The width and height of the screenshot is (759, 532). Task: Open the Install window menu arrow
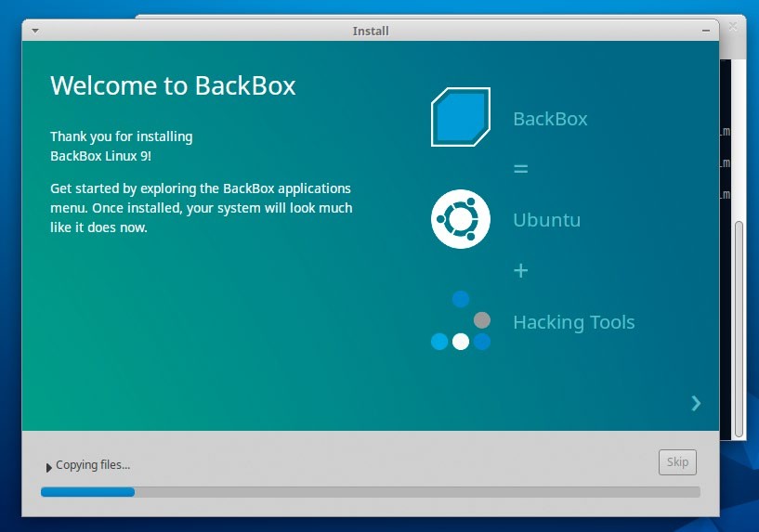tap(35, 31)
